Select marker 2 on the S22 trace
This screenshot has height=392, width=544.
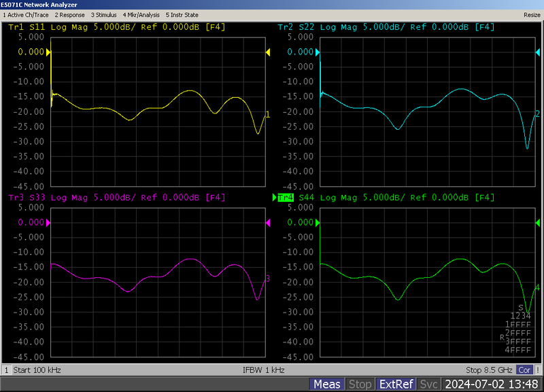point(537,113)
